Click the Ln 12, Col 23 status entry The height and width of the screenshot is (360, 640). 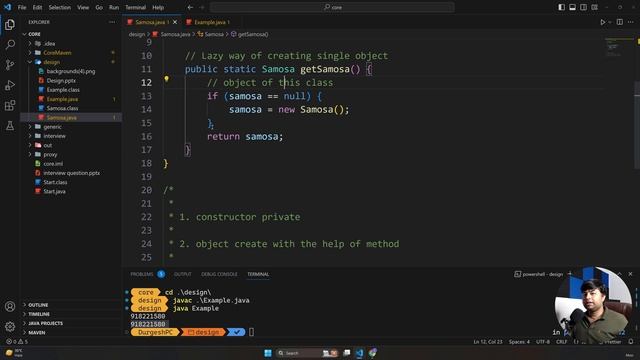[488, 342]
